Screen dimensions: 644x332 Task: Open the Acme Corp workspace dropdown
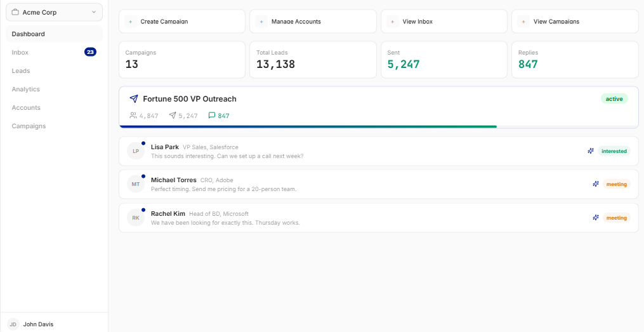(54, 12)
